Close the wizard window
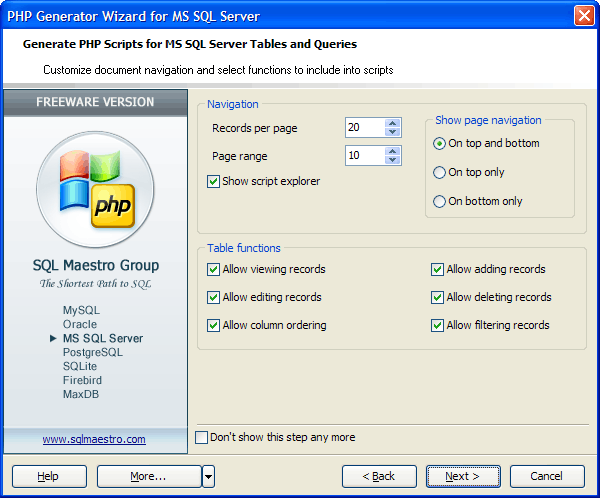Image resolution: width=600 pixels, height=498 pixels. [x=584, y=16]
